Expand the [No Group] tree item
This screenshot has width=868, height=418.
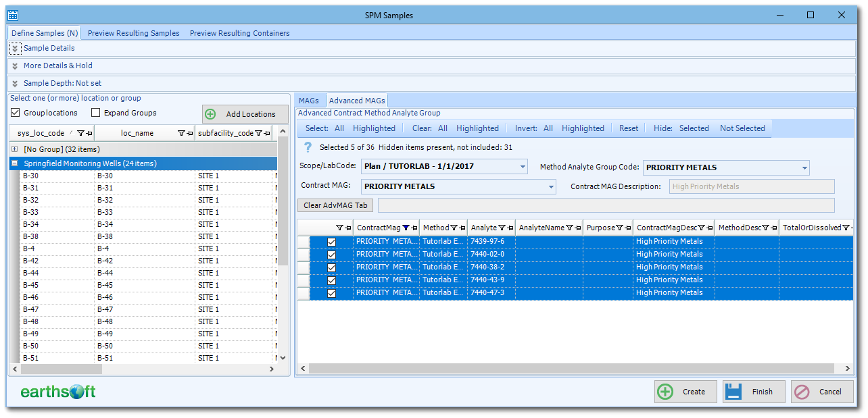14,149
